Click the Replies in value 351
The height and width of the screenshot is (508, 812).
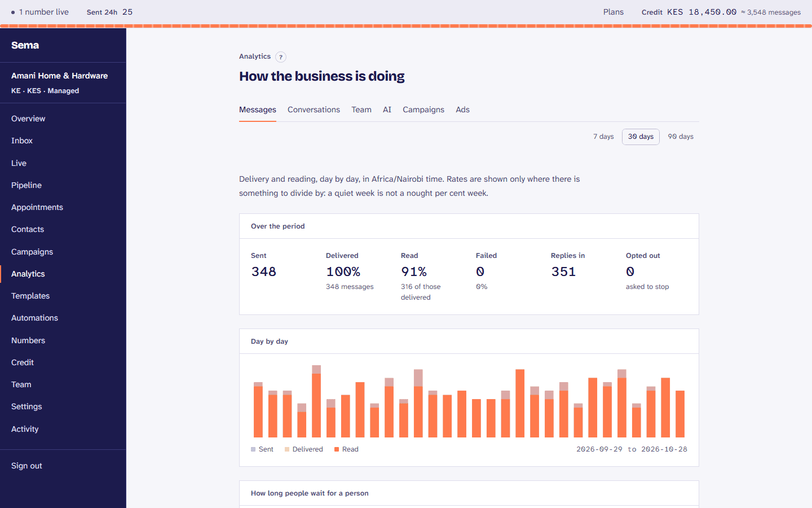[x=563, y=271]
